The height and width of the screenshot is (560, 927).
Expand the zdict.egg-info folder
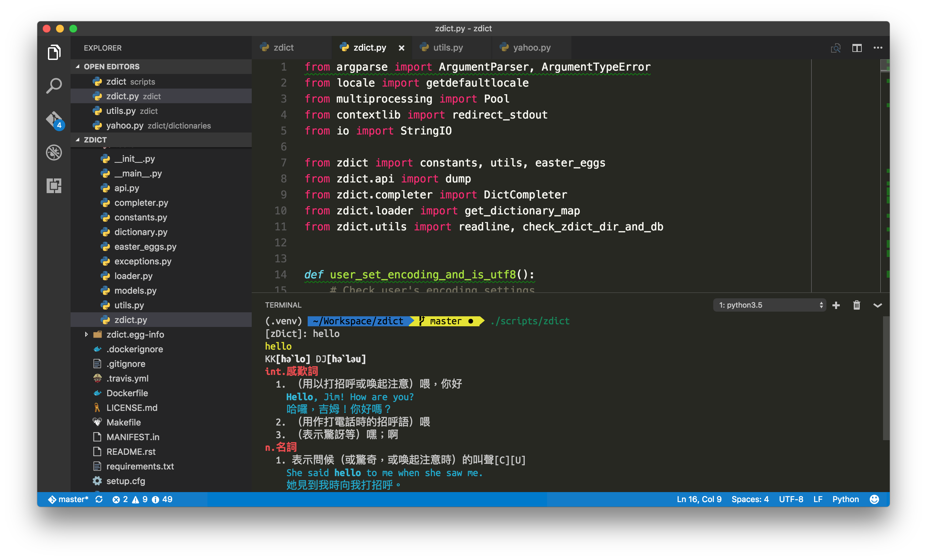[161, 334]
